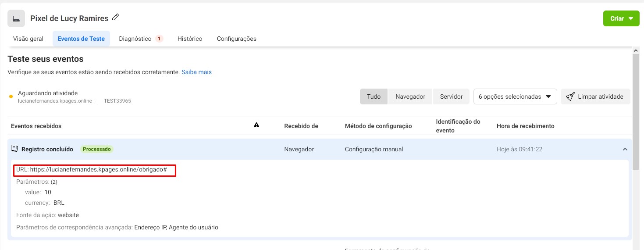Click Hora de recebimento column header

pos(526,126)
